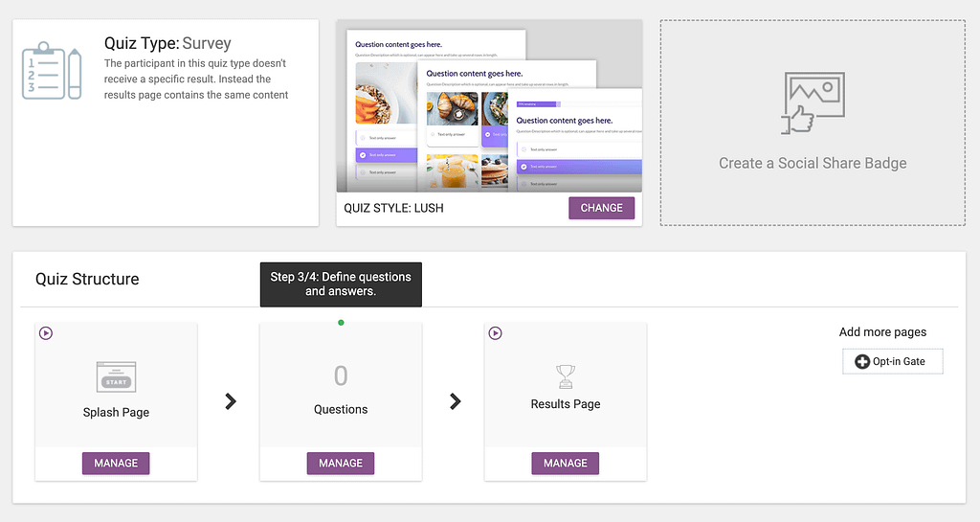Manage the Results Page
Screen dimensions: 980x522
point(565,464)
